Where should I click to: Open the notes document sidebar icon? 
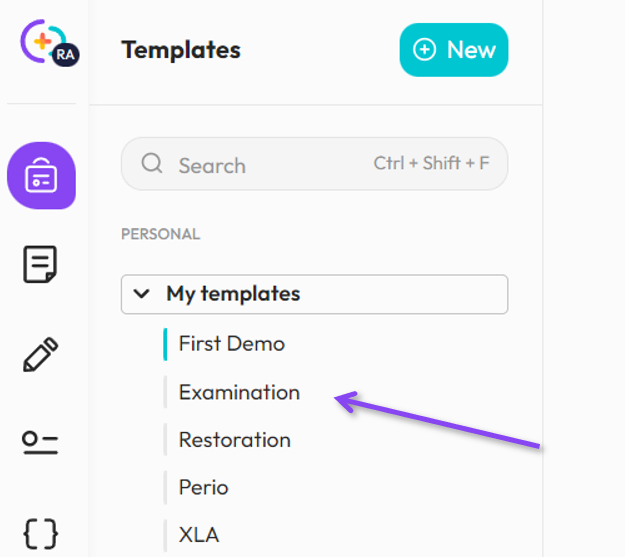(x=41, y=265)
